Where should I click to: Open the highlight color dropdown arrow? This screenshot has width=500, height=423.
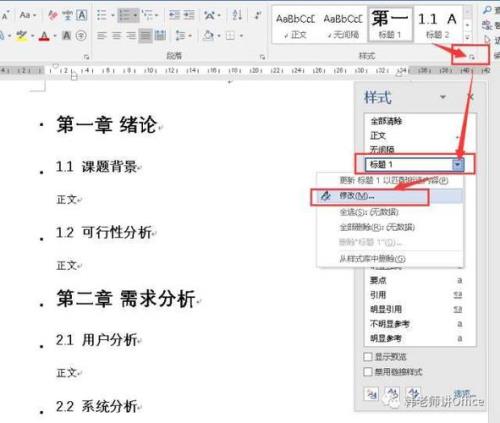point(33,36)
